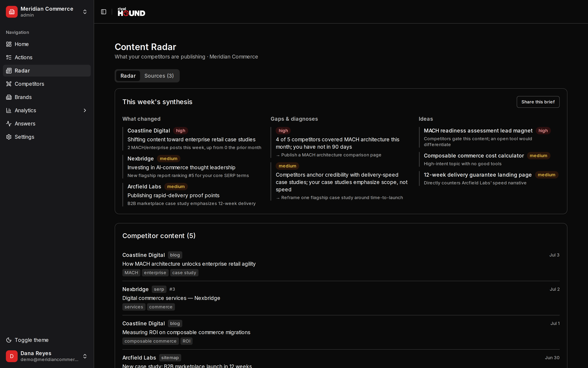The image size is (588, 368).
Task: Click the #3 rank label
Action: [x=172, y=289]
